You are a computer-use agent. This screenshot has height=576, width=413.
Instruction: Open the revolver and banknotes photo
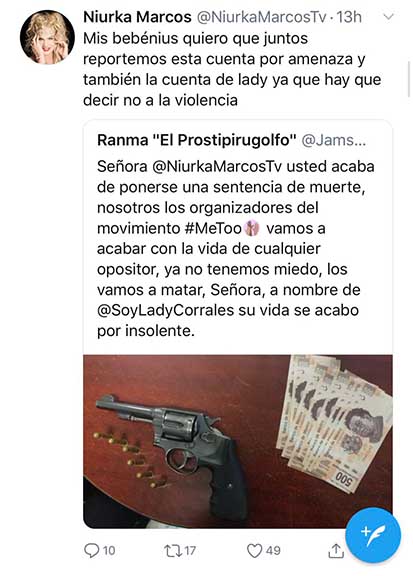click(x=238, y=441)
